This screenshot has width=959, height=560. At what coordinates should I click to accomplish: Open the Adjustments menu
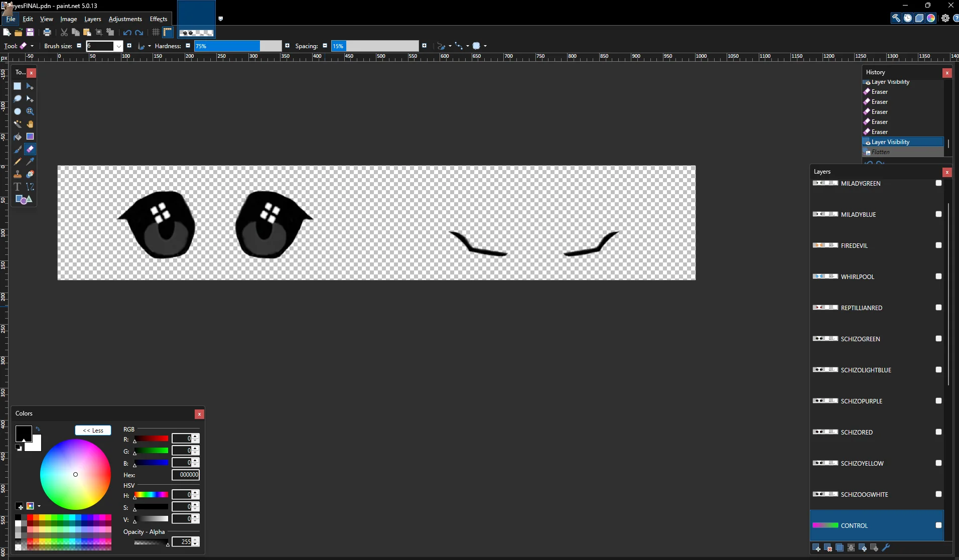click(125, 19)
